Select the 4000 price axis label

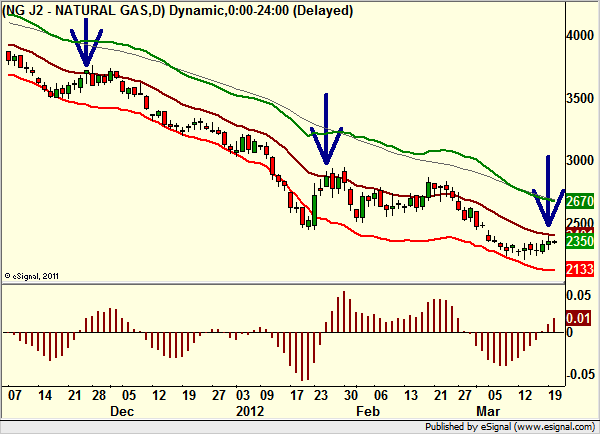tap(580, 35)
